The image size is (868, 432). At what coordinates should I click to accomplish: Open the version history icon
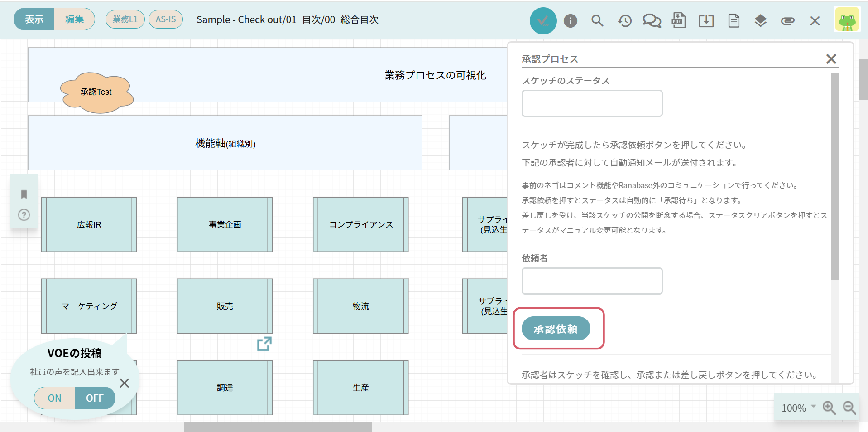tap(624, 21)
